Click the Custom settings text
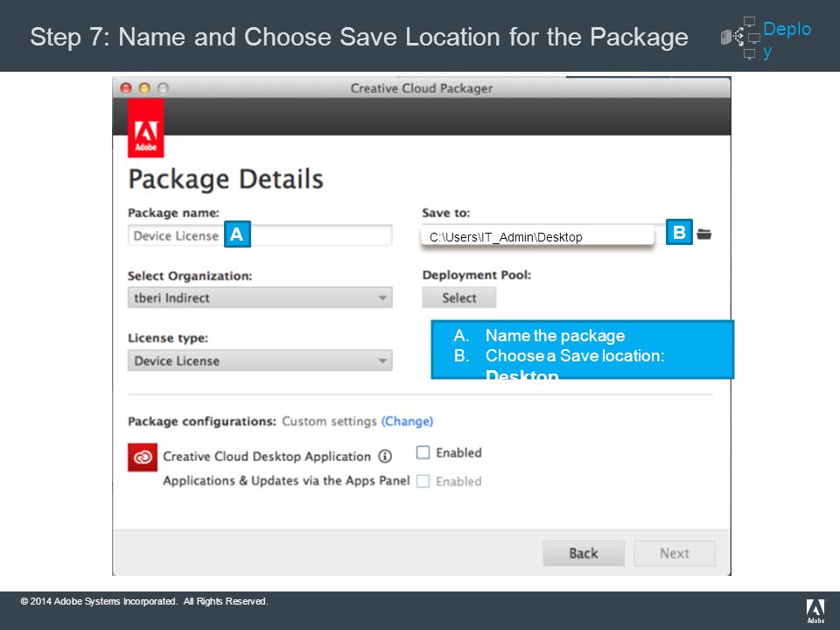 pos(330,421)
